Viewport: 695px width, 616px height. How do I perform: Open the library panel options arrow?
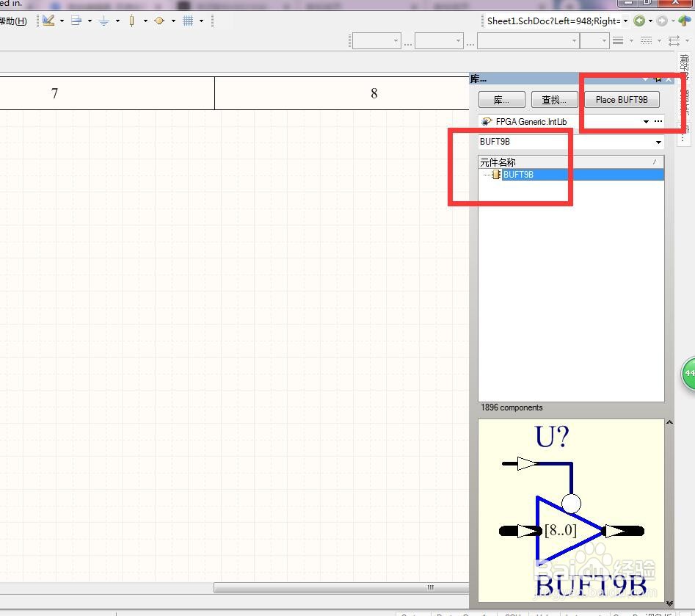[x=646, y=79]
